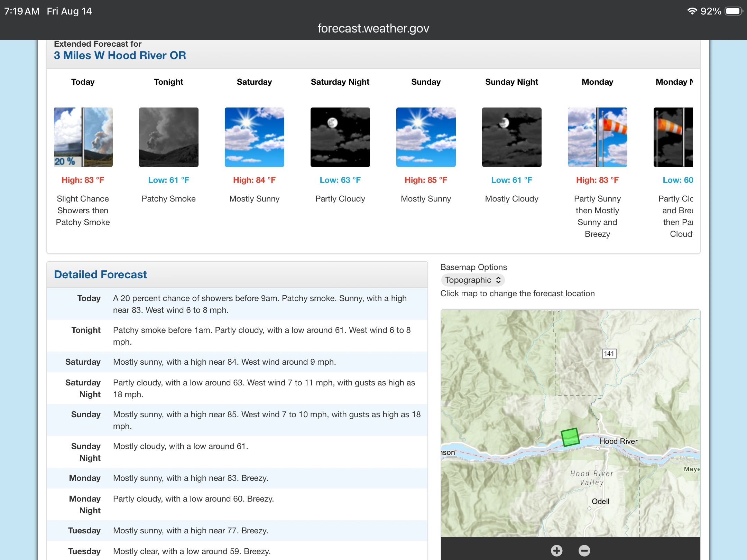Select the 'High: 84 °F' Saturday text

click(x=255, y=180)
